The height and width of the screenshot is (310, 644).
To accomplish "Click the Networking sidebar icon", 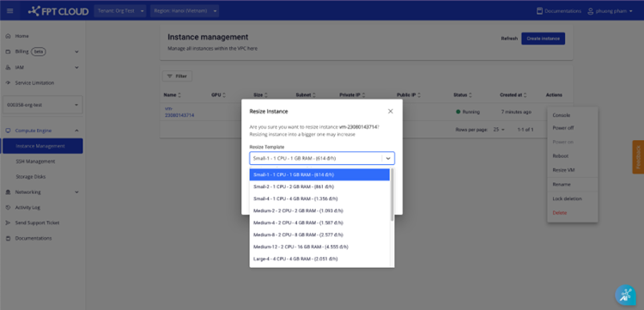I will pyautogui.click(x=8, y=192).
